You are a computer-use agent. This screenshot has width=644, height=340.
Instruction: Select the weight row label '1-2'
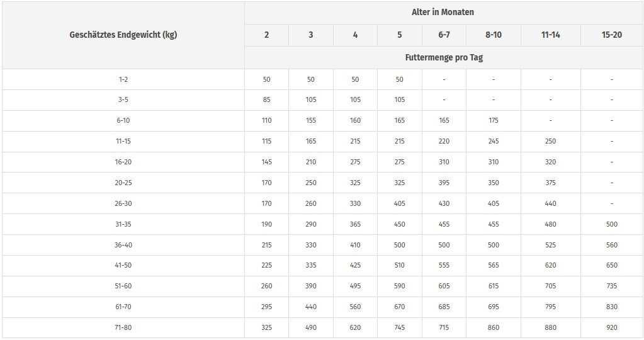point(123,79)
